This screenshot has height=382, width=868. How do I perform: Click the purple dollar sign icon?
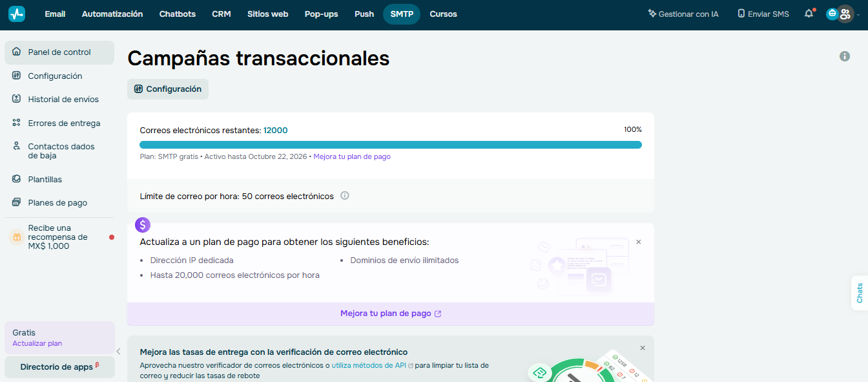pos(143,225)
